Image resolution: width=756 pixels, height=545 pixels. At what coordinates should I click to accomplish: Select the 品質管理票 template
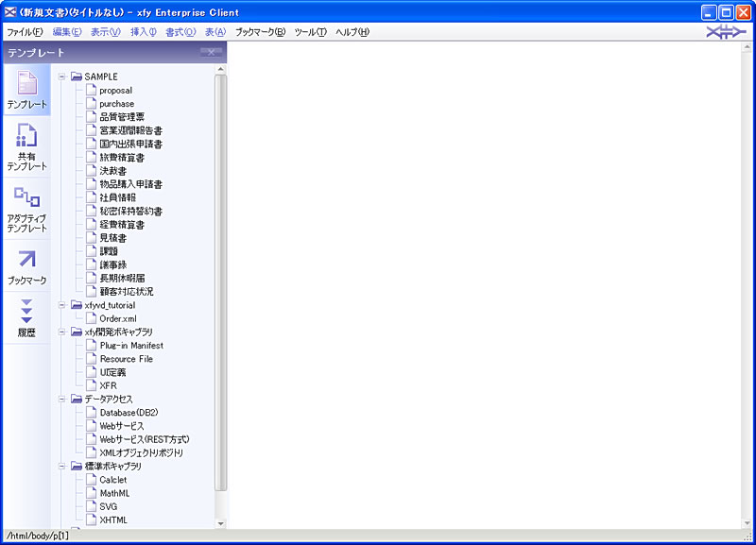[x=122, y=116]
